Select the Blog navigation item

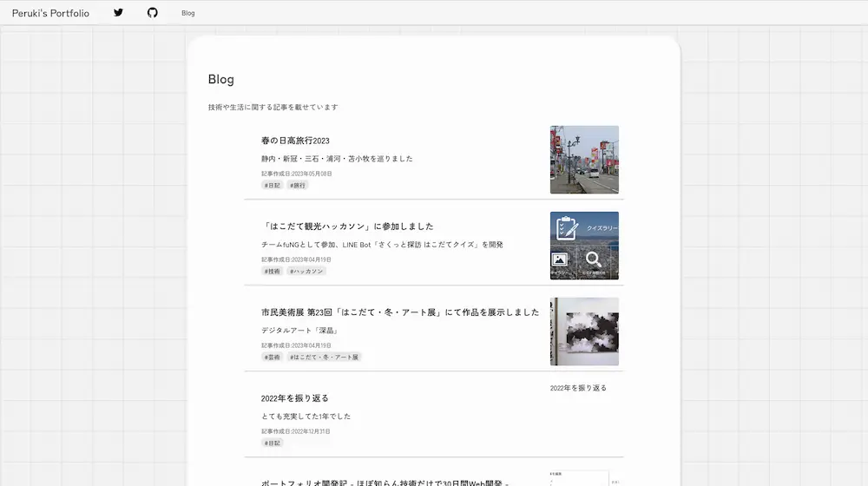pos(188,14)
